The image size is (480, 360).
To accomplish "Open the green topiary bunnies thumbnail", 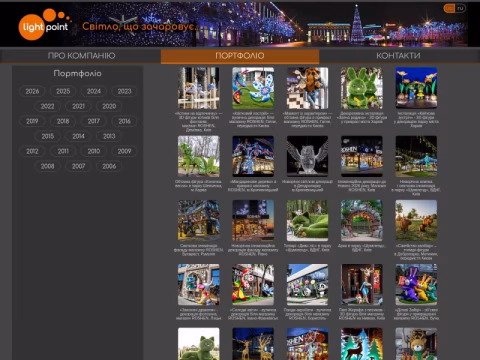I will (362, 88).
